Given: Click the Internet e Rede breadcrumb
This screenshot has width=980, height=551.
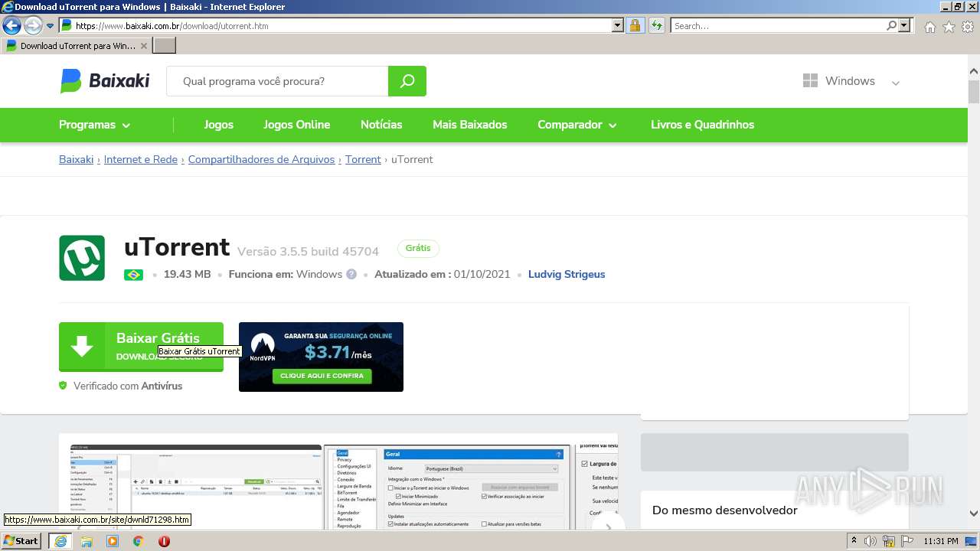Looking at the screenshot, I should [140, 159].
